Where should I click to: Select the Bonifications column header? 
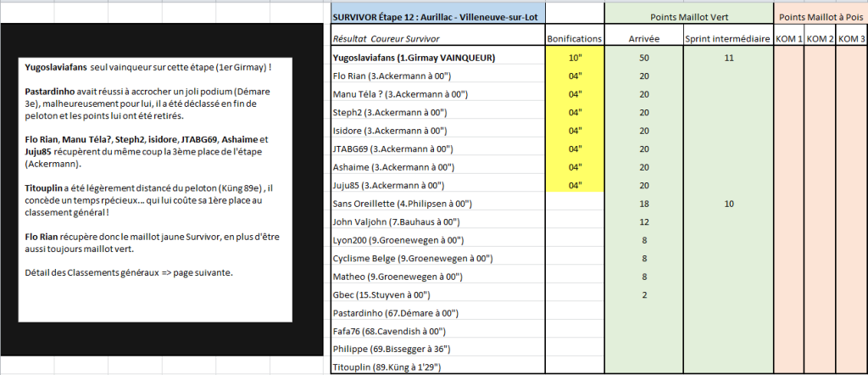click(575, 39)
